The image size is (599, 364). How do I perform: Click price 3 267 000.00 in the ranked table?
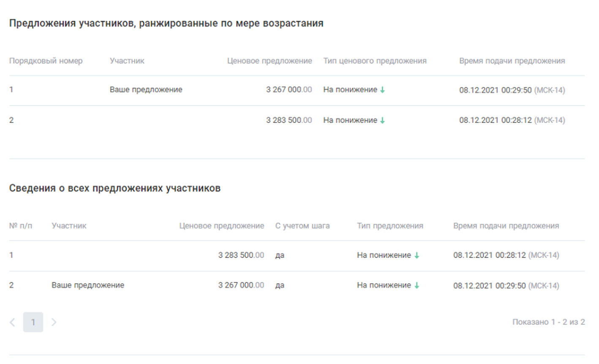(289, 90)
